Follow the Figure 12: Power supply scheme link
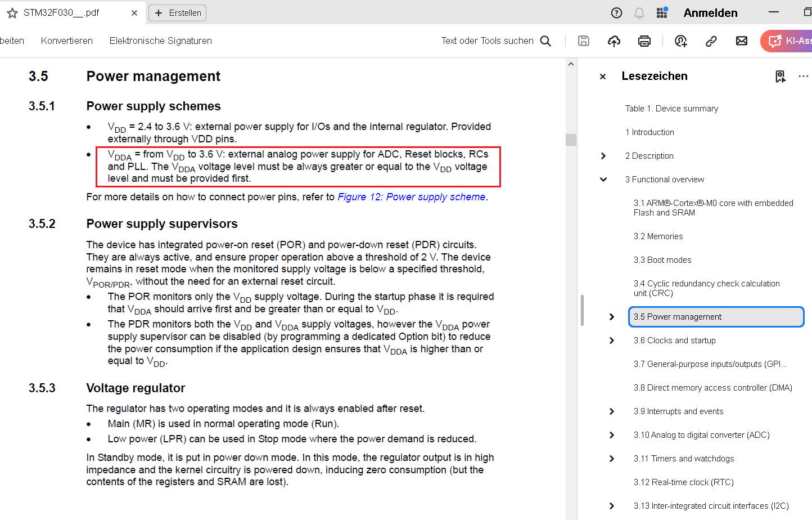The height and width of the screenshot is (520, 812). point(412,197)
